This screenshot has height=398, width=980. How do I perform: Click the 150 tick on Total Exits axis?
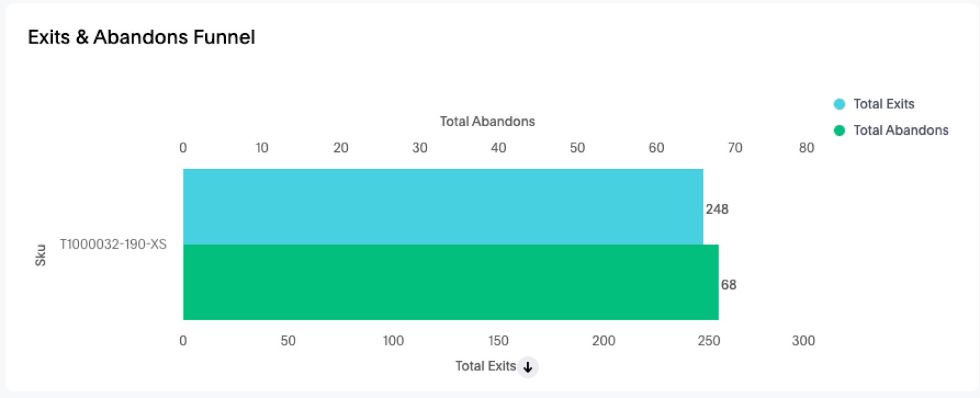pos(498,341)
